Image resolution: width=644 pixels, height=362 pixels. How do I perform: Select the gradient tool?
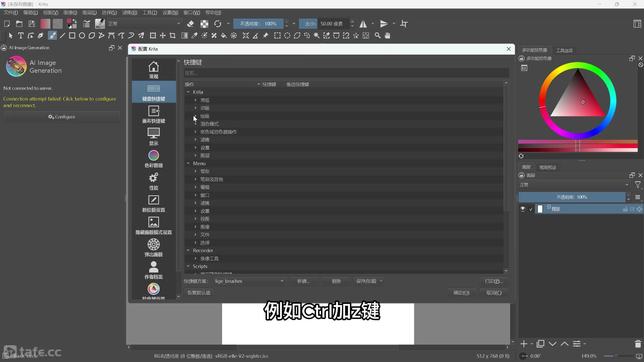(184, 36)
